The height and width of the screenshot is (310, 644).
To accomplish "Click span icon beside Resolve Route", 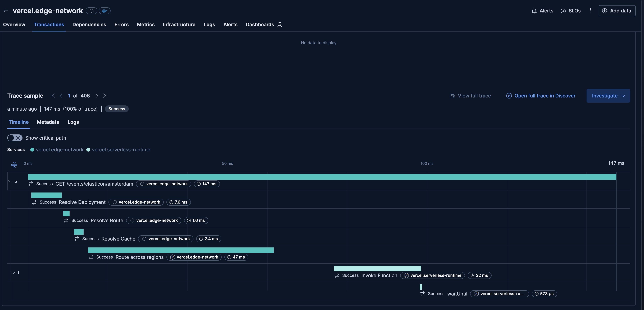I will click(x=66, y=221).
